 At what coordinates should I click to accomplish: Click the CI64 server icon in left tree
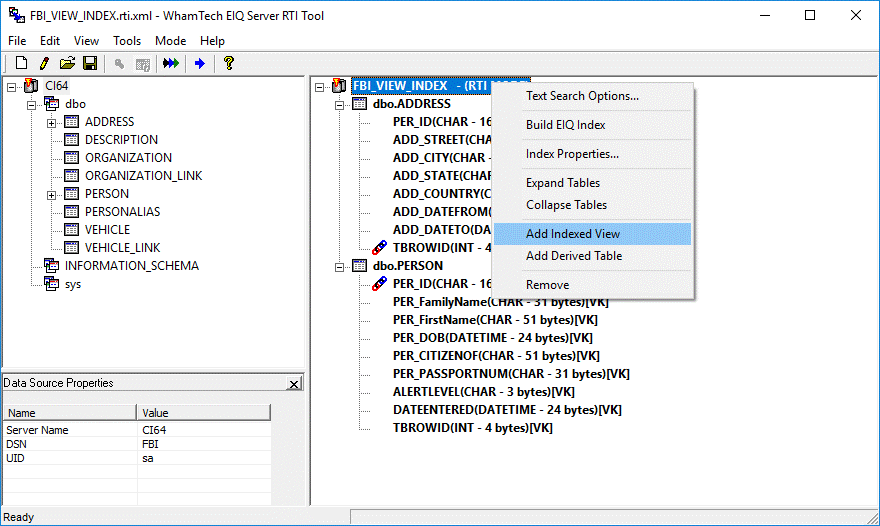(31, 86)
